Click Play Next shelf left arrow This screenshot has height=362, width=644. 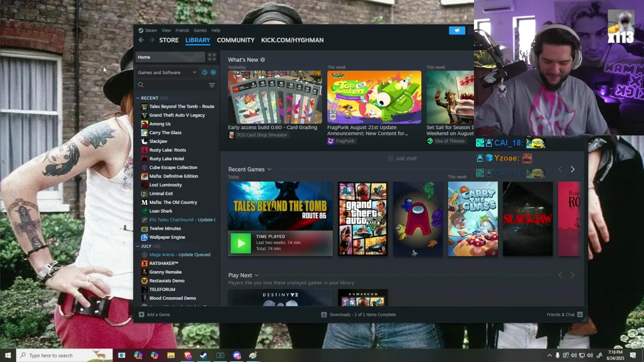pos(560,275)
